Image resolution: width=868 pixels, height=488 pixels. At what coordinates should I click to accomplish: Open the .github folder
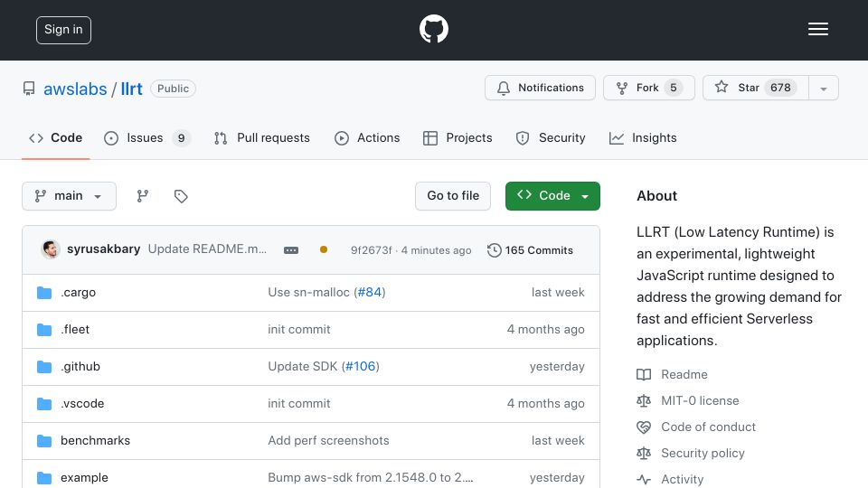pyautogui.click(x=80, y=366)
